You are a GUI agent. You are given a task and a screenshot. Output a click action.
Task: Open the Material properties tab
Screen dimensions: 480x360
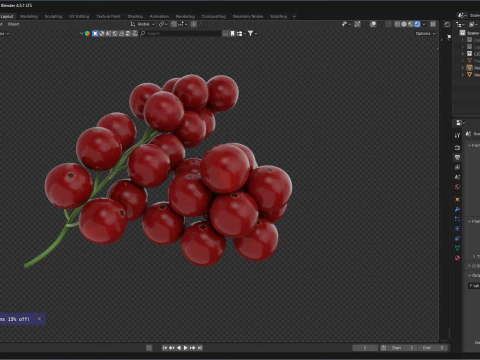pyautogui.click(x=457, y=258)
